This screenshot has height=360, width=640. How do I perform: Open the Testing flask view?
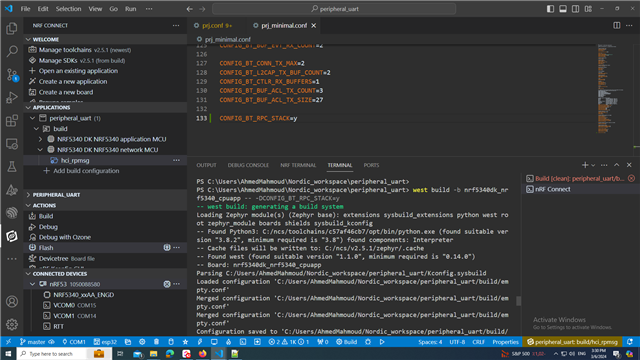click(12, 167)
